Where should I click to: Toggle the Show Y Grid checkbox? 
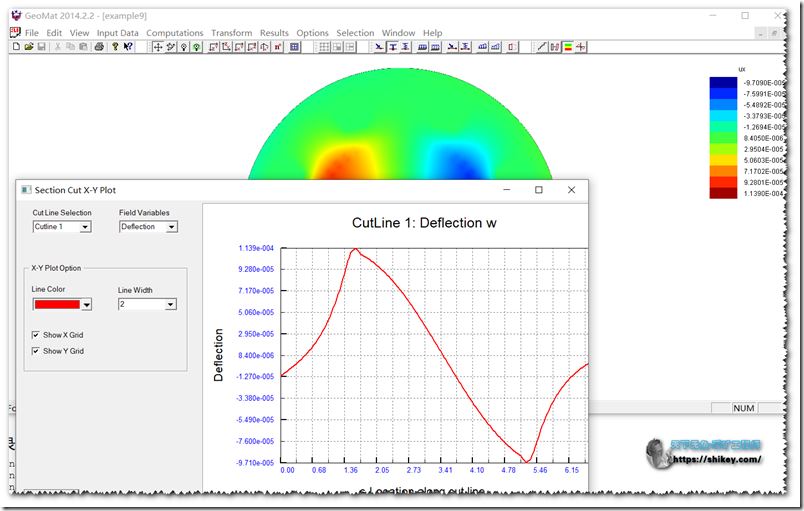click(x=37, y=351)
